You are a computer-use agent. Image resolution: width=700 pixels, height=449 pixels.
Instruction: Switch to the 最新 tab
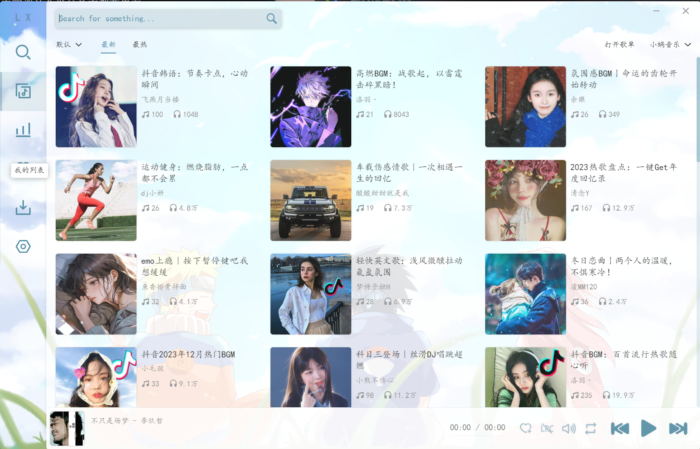[x=108, y=45]
